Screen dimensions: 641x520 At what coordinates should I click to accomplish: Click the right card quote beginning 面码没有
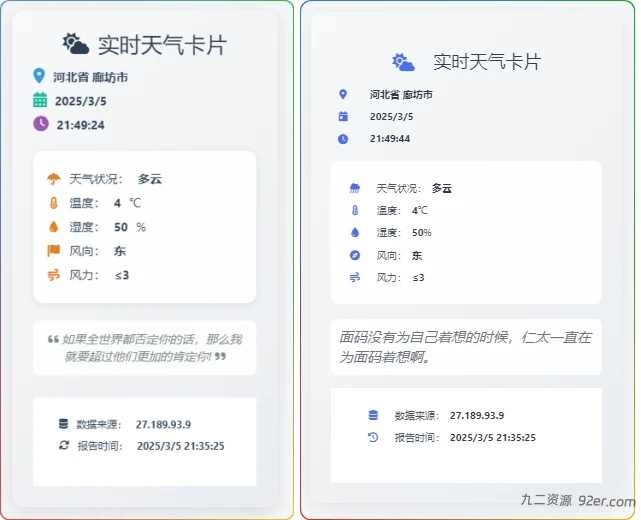point(465,347)
